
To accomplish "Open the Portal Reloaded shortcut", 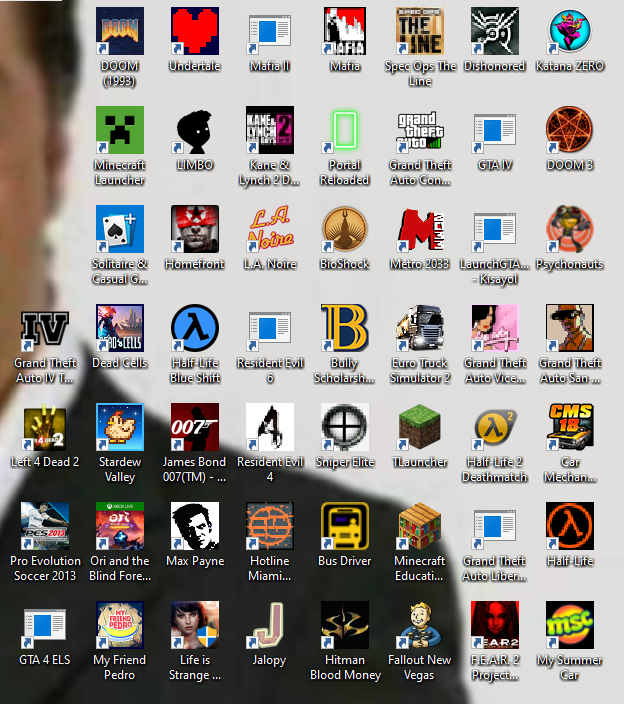I will [x=345, y=130].
